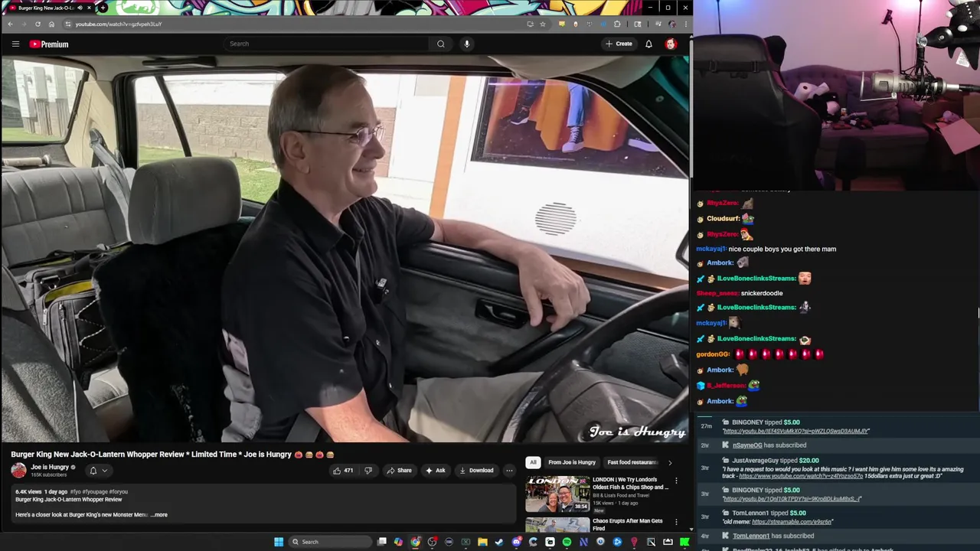Click the #fyo hashtag link
This screenshot has width=980, height=551.
click(77, 491)
